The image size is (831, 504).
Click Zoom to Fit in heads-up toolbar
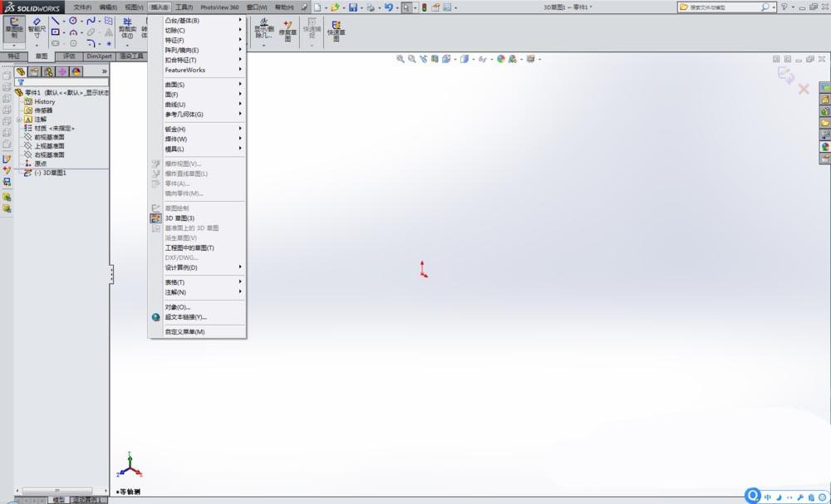tap(400, 60)
